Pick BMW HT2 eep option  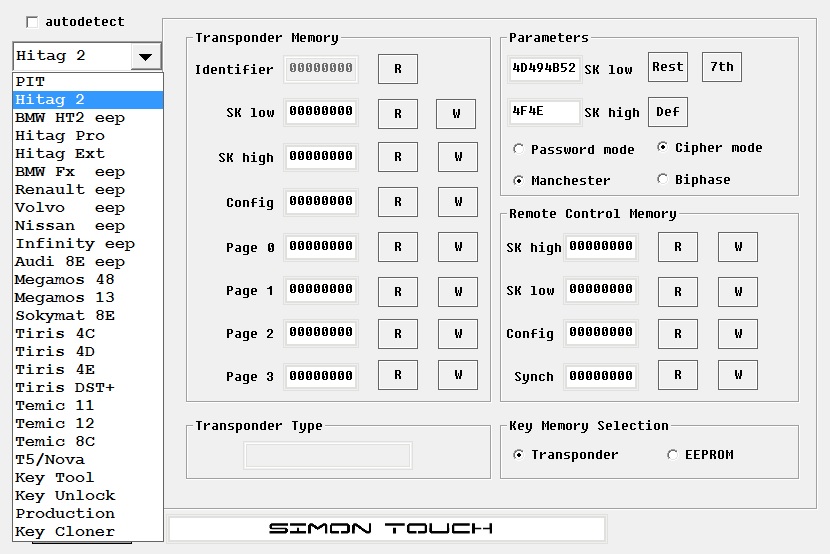point(88,118)
